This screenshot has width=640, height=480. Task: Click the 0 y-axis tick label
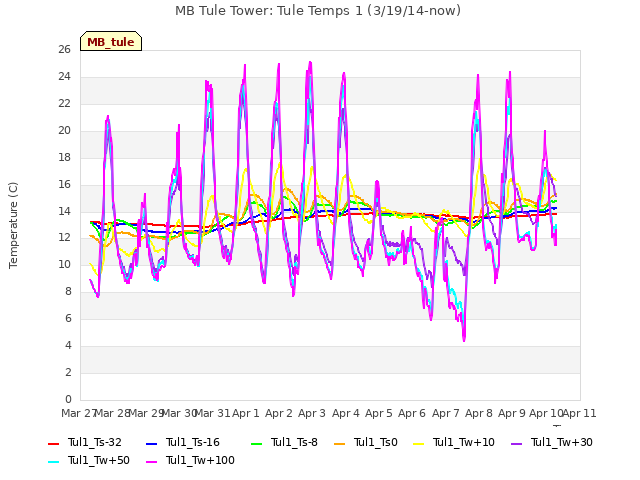(x=68, y=400)
